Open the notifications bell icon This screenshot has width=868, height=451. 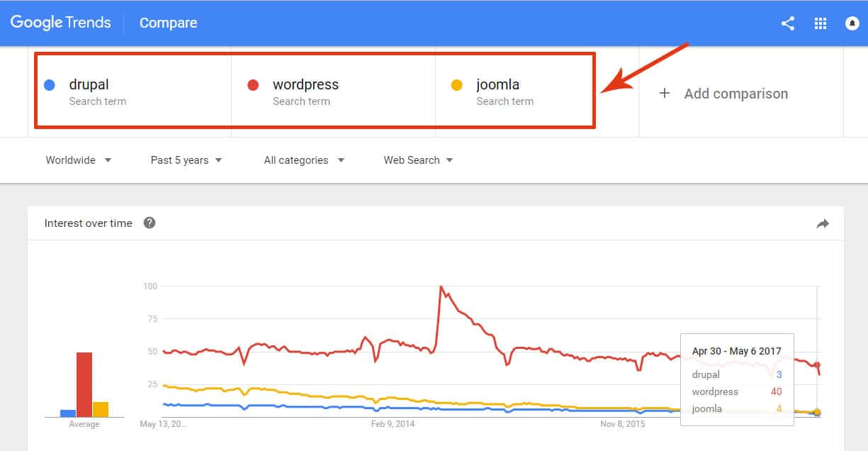852,23
